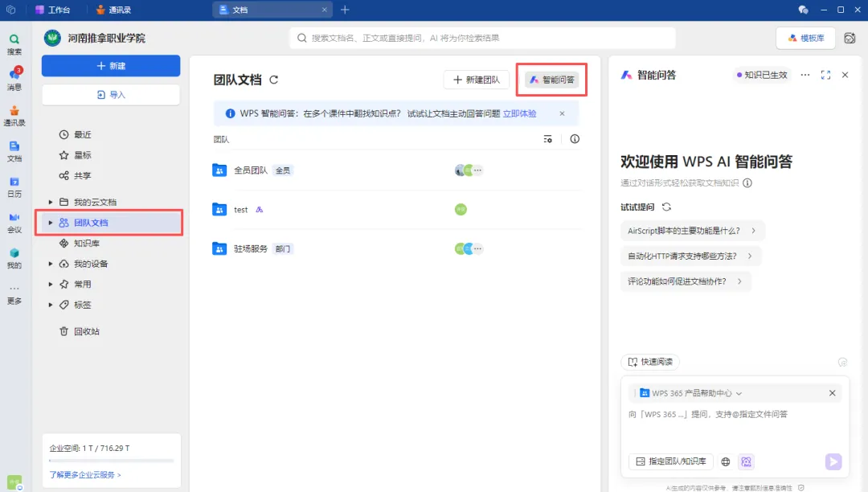Close the 智能问答 panel
The height and width of the screenshot is (492, 868).
tap(845, 75)
